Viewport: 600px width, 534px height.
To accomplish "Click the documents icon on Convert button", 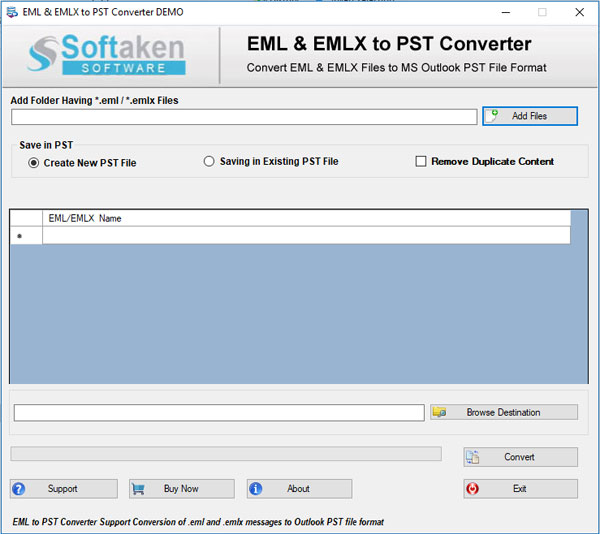I will 473,457.
